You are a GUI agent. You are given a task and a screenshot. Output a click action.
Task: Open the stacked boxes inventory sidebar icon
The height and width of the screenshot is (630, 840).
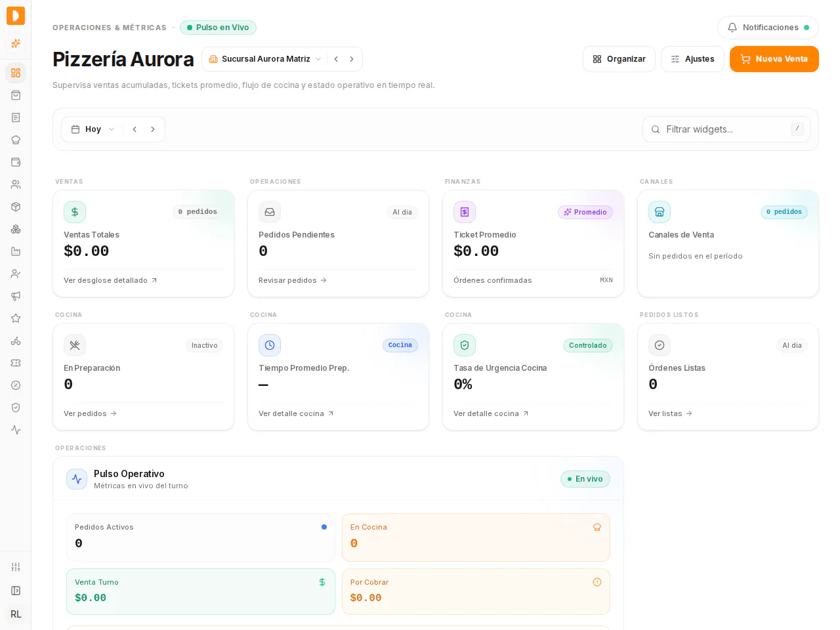[16, 229]
